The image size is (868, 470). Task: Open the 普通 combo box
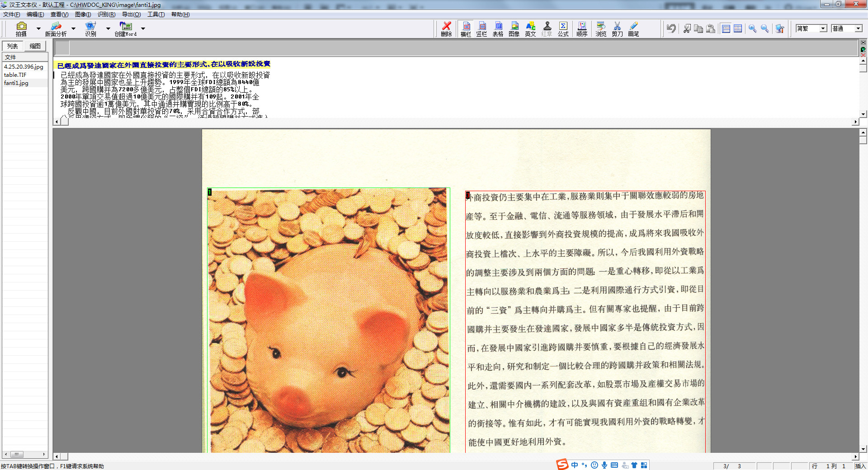click(x=847, y=28)
